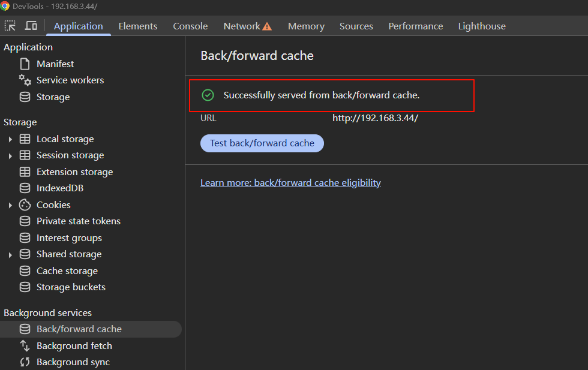Expand the Shared storage tree arrow
Screen dimensions: 588x370
coord(10,254)
